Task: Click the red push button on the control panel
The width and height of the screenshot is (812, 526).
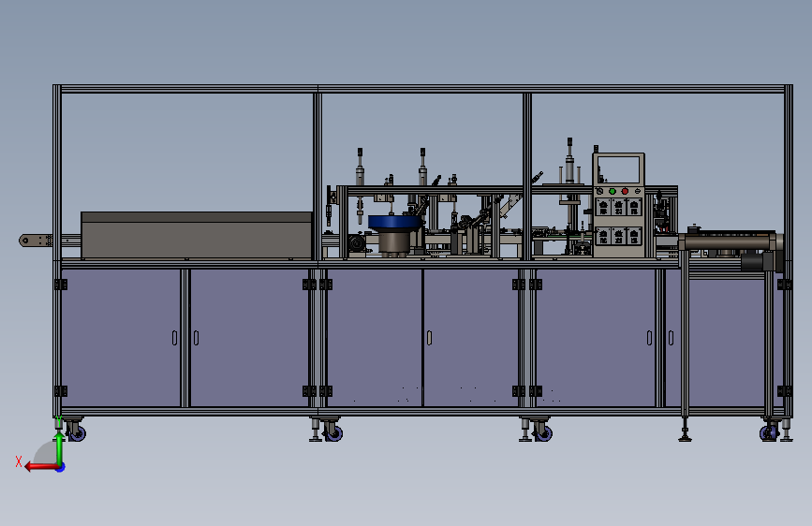Action: coord(625,192)
